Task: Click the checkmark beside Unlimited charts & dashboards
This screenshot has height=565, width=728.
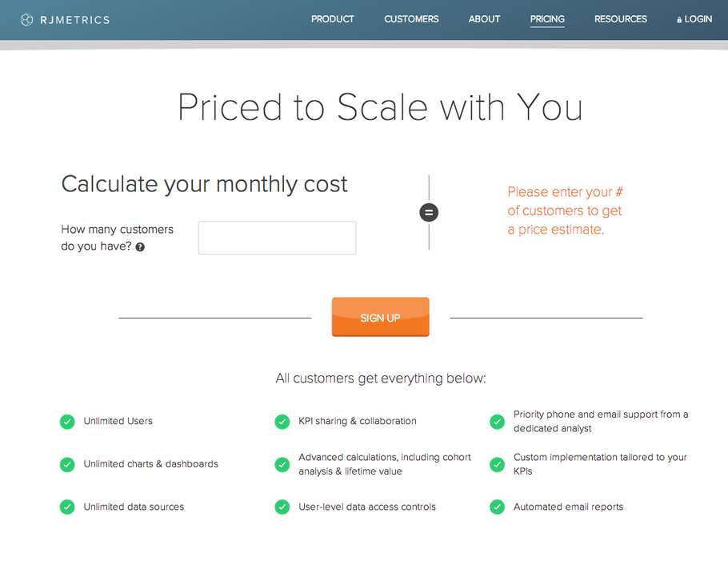Action: click(x=67, y=464)
